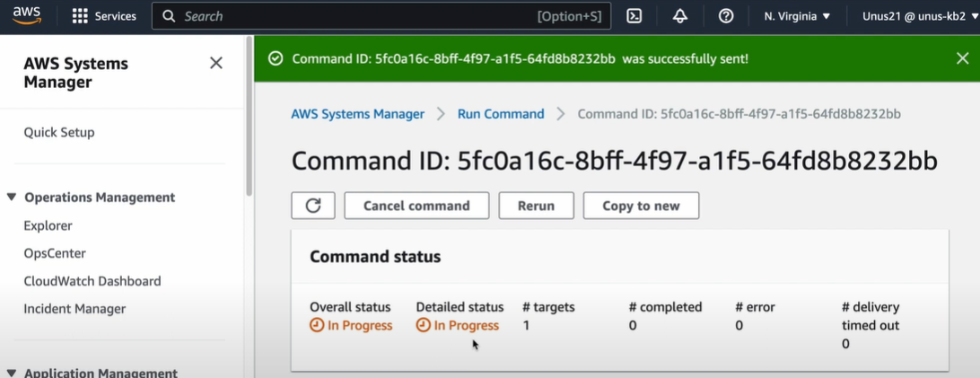980x378 pixels.
Task: Click the Rerun button
Action: point(536,206)
